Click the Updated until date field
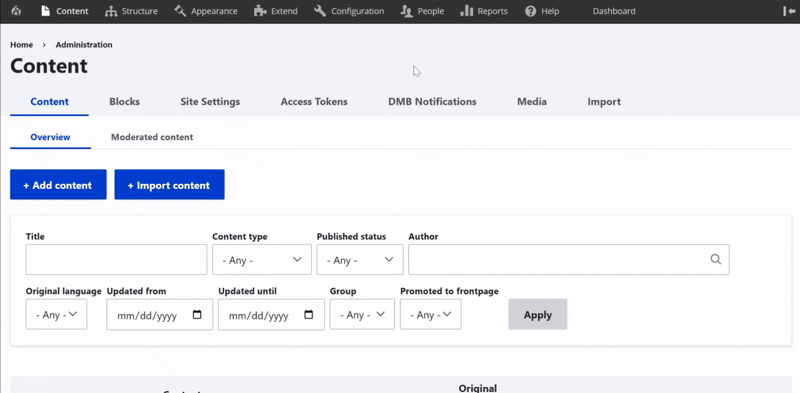The height and width of the screenshot is (393, 800). tap(271, 315)
